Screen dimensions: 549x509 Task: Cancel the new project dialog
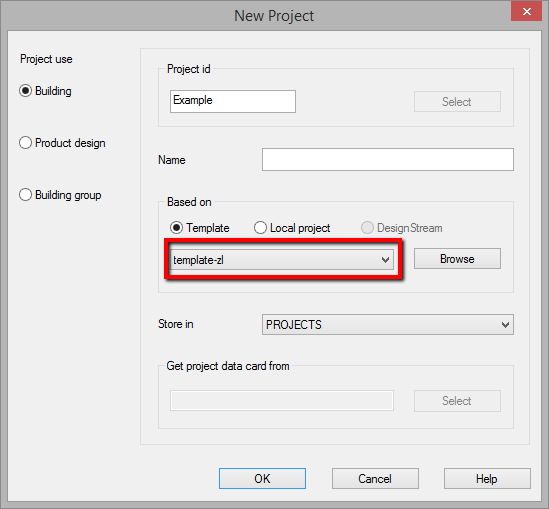coord(375,478)
